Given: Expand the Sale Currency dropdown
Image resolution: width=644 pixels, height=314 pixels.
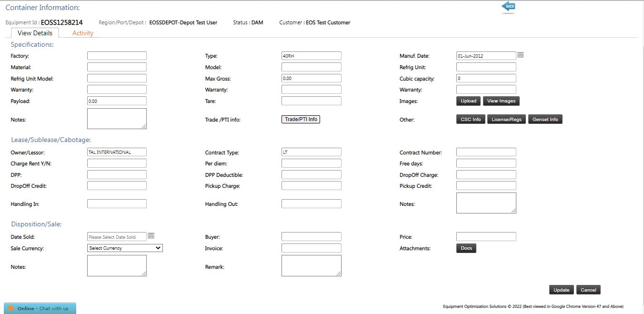Looking at the screenshot, I should click(125, 248).
